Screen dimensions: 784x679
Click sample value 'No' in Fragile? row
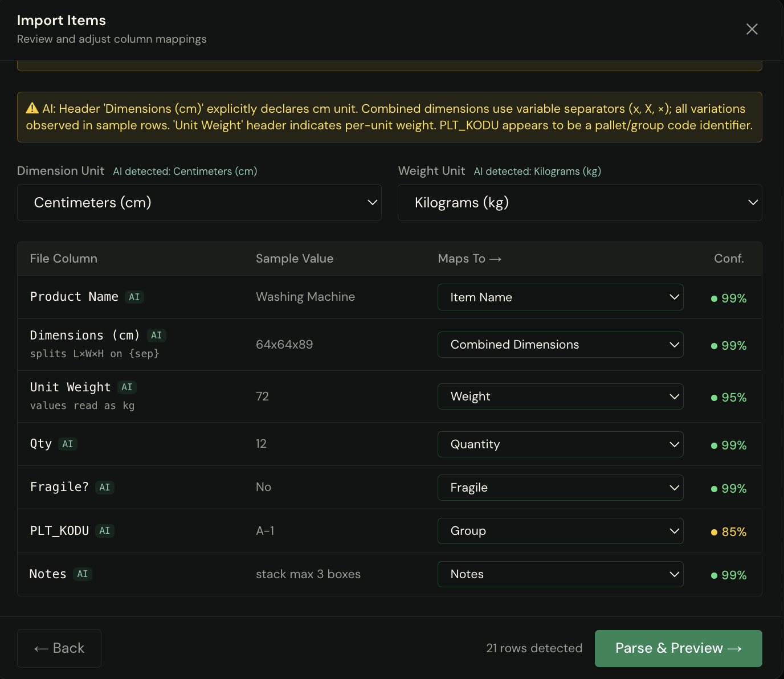pos(263,487)
